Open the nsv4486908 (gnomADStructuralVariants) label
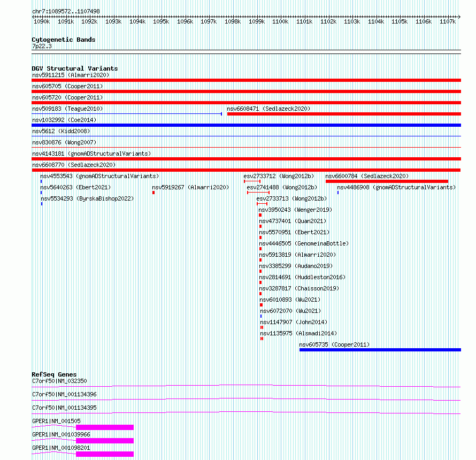Image resolution: width=476 pixels, height=460 pixels. tap(396, 187)
